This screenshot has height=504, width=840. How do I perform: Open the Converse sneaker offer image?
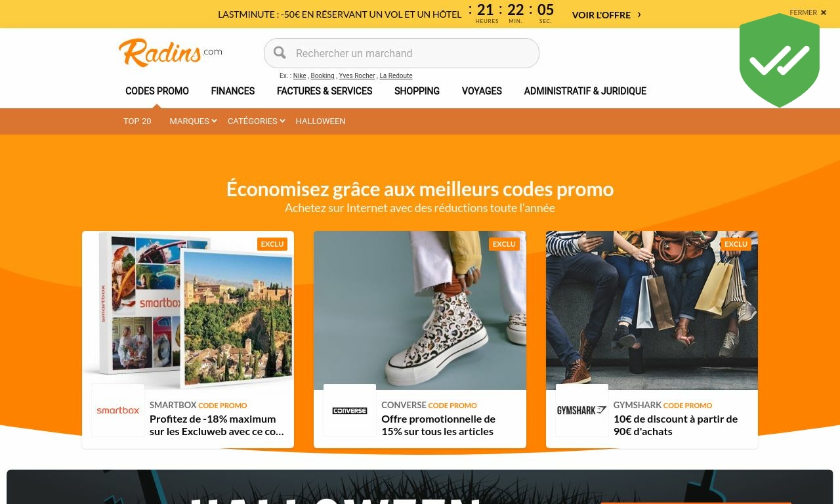pyautogui.click(x=420, y=310)
